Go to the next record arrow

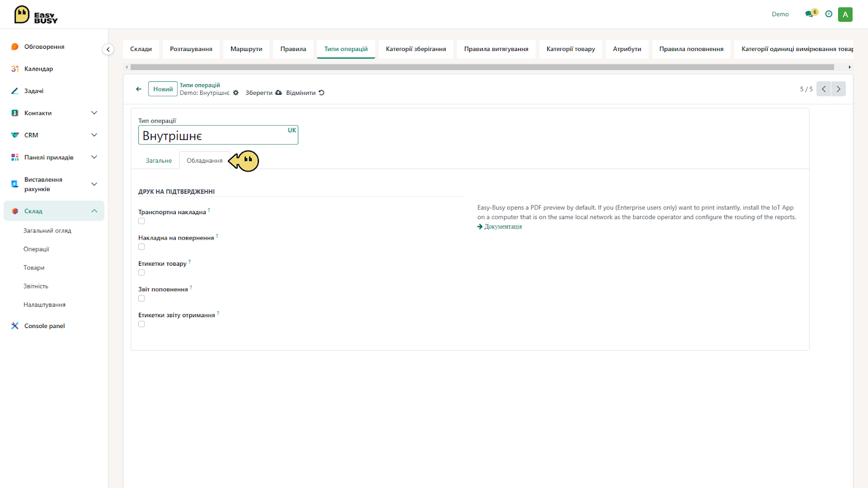tap(839, 89)
